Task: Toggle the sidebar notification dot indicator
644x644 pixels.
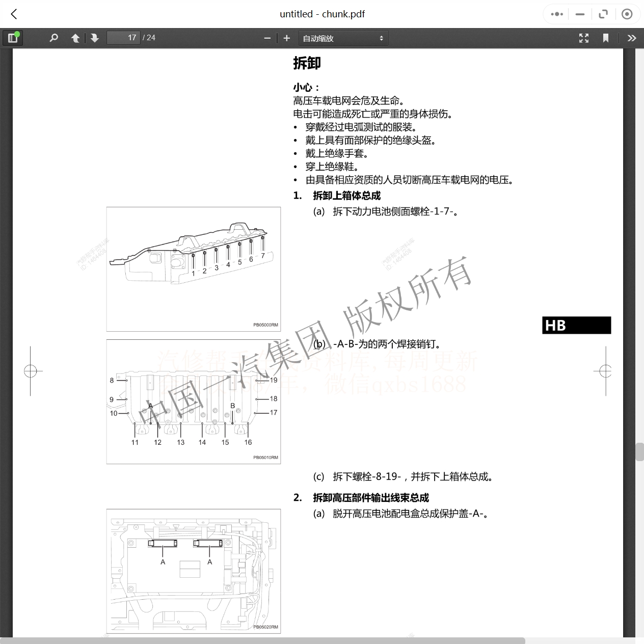Action: click(x=17, y=34)
